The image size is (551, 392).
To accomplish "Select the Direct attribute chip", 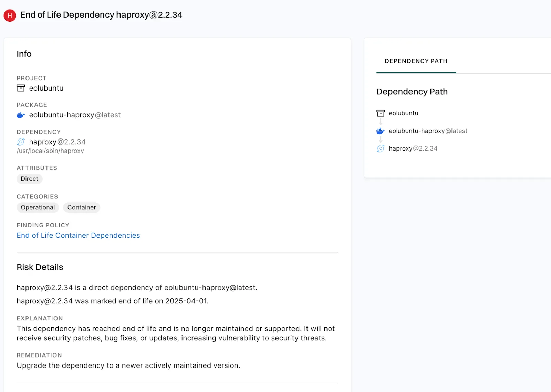I will tap(29, 179).
